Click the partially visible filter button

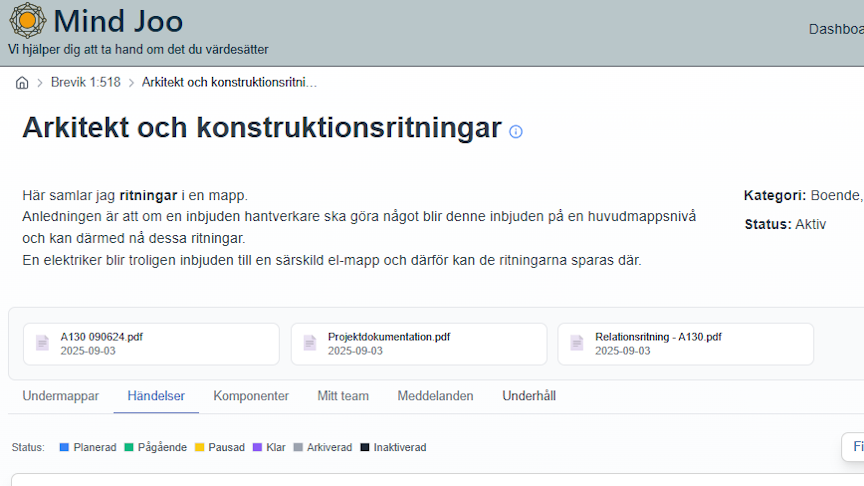point(853,446)
